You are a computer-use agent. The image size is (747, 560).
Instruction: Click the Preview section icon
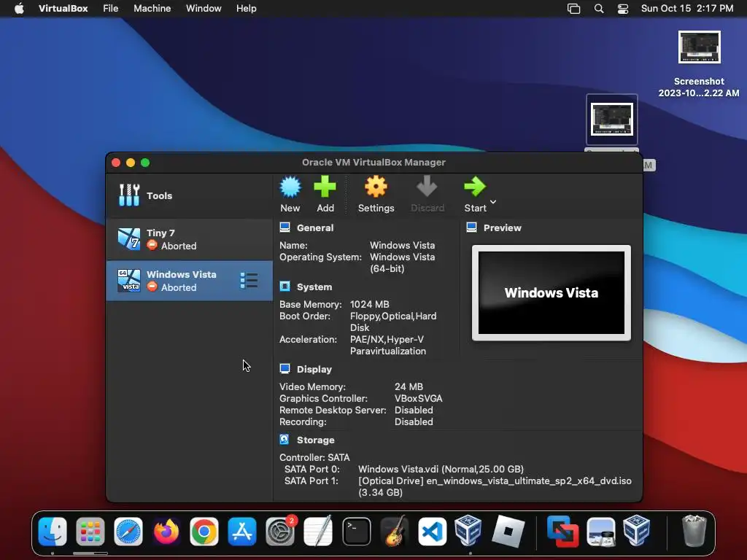[x=472, y=227]
